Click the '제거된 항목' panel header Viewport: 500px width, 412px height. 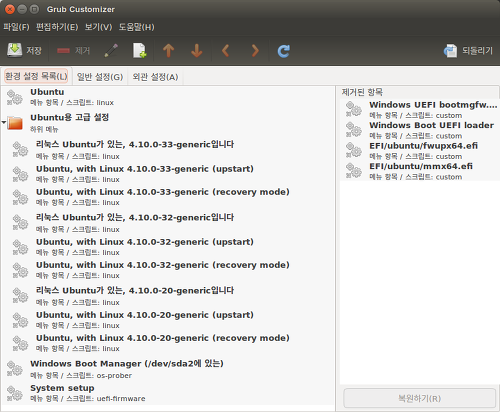point(362,92)
